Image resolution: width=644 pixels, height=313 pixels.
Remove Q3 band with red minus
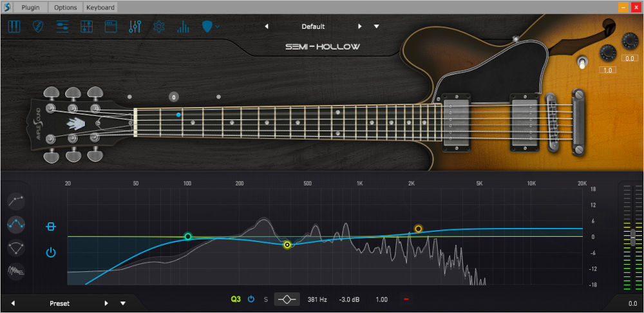tap(406, 299)
